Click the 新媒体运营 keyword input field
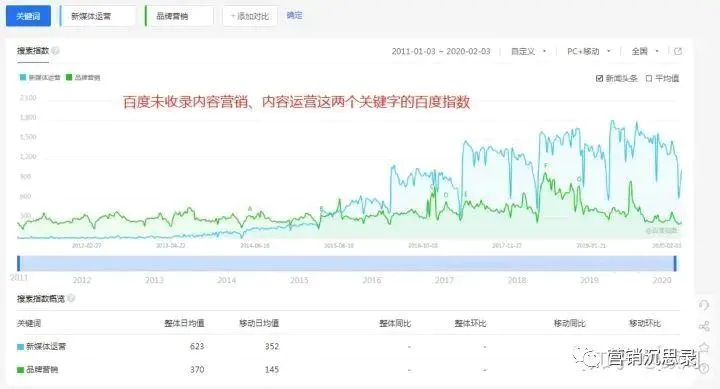Viewport: 720px width, 389px height. click(x=98, y=16)
